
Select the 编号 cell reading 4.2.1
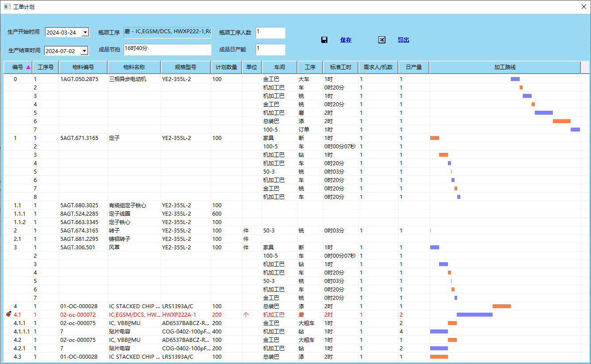pyautogui.click(x=18, y=349)
